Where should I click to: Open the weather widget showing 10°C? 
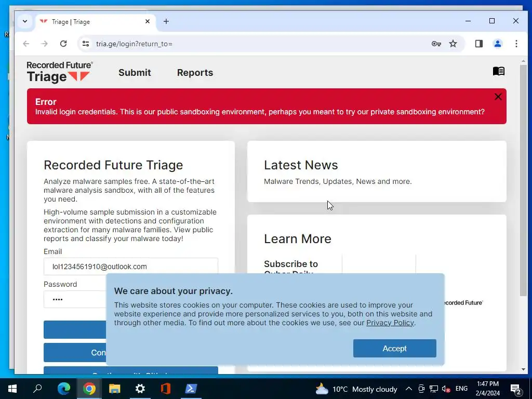pyautogui.click(x=356, y=389)
